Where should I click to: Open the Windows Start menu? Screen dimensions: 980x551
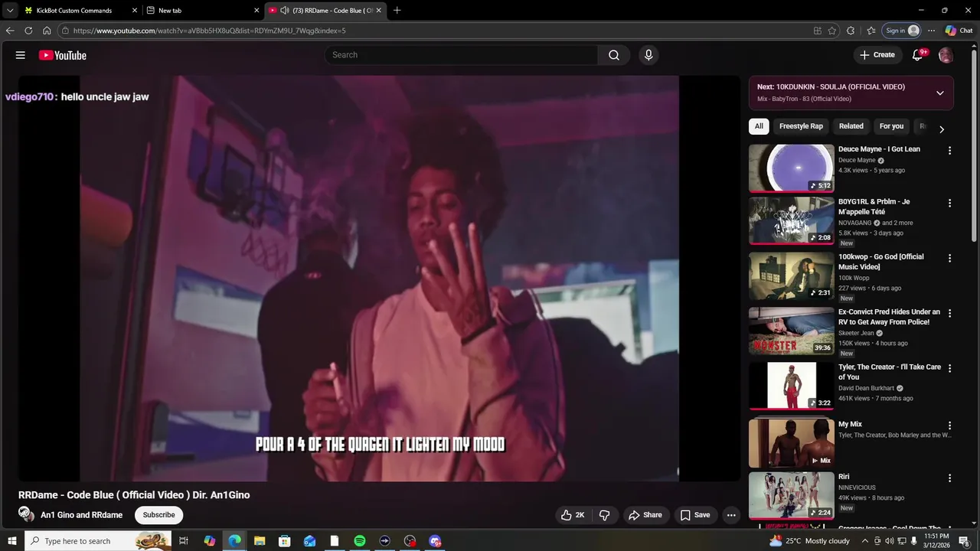11,541
